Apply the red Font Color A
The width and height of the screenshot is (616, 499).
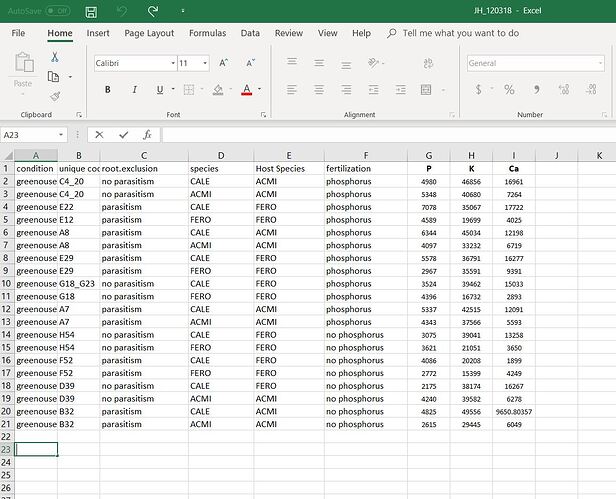(246, 90)
